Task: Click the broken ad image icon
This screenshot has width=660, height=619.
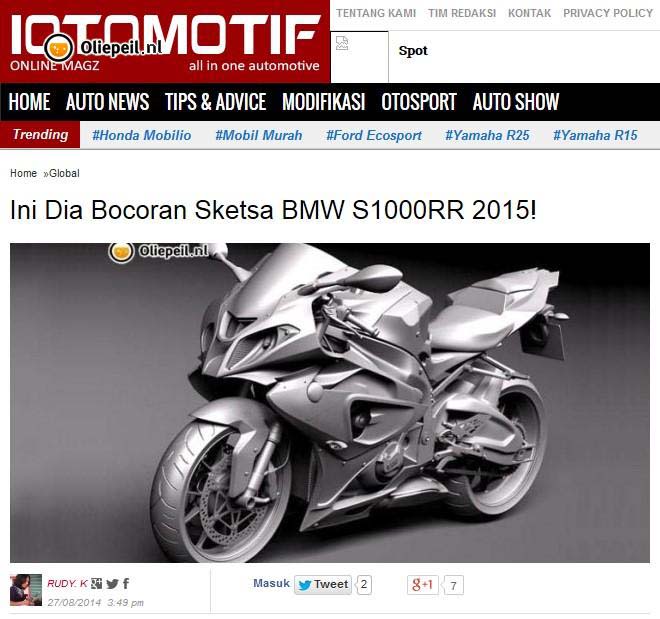Action: click(x=342, y=43)
